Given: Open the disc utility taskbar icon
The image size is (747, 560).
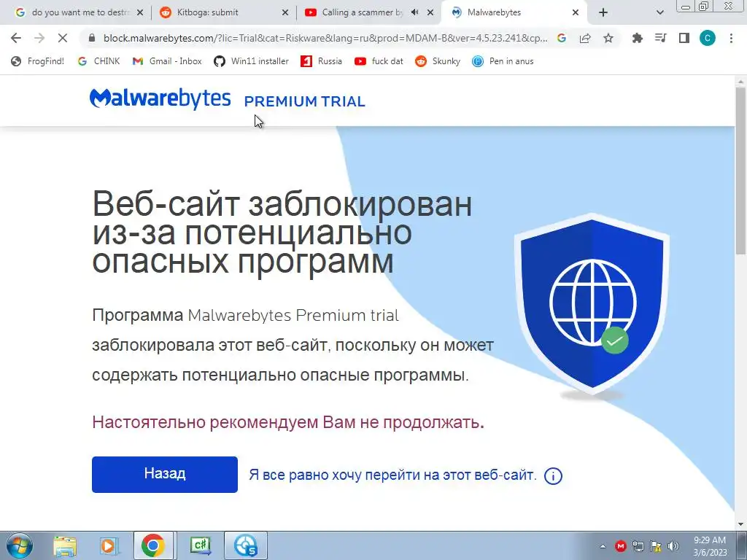Looking at the screenshot, I should coord(246,545).
